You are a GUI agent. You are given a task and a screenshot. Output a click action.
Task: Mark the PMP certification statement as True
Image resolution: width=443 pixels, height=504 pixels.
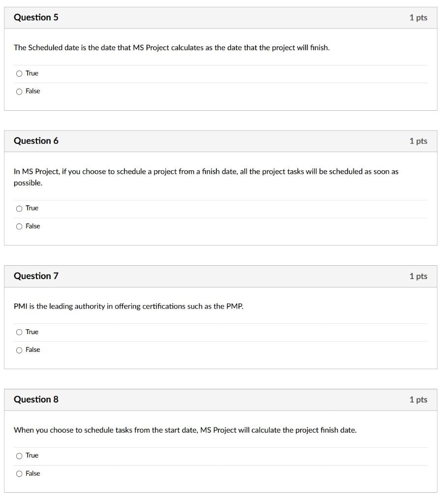(x=20, y=332)
